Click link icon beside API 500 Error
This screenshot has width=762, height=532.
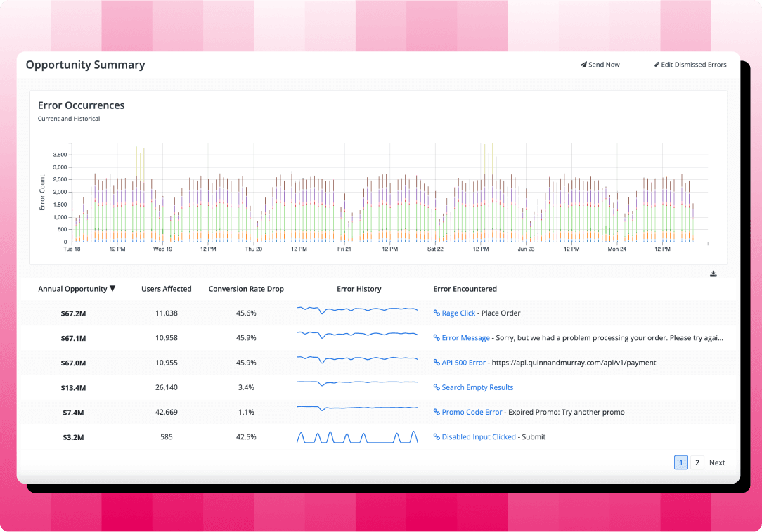click(437, 363)
